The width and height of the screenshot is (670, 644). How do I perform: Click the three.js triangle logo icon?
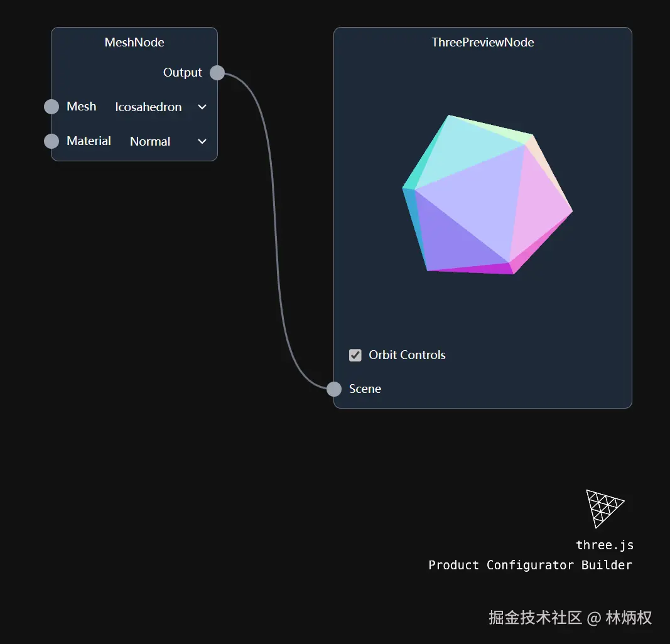[x=605, y=508]
